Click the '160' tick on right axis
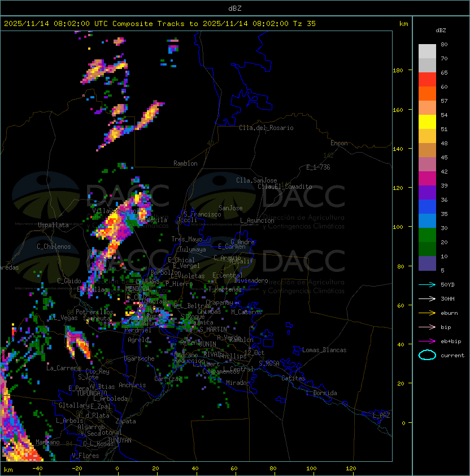This screenshot has width=470, height=476. [x=398, y=110]
